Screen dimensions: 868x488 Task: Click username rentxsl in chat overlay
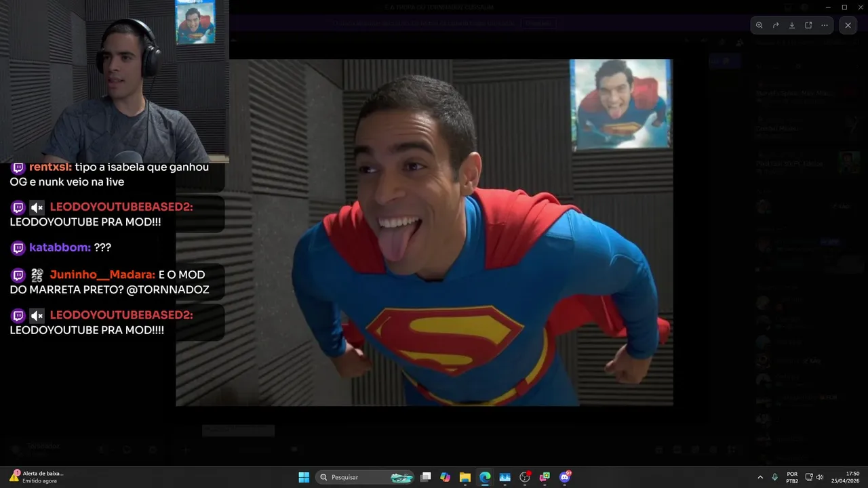point(49,167)
